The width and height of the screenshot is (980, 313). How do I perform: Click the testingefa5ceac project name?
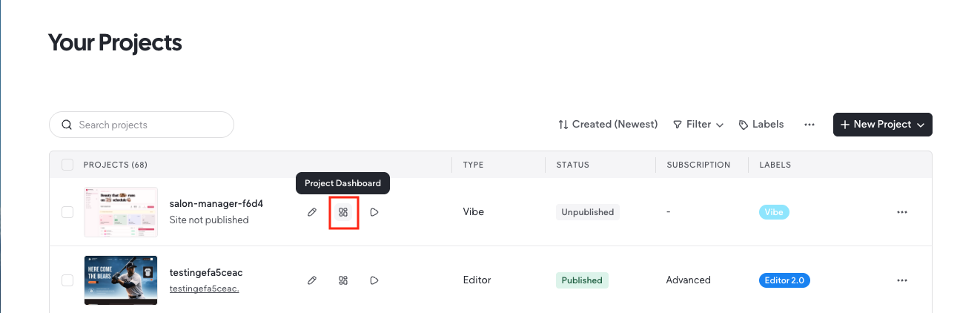[206, 272]
